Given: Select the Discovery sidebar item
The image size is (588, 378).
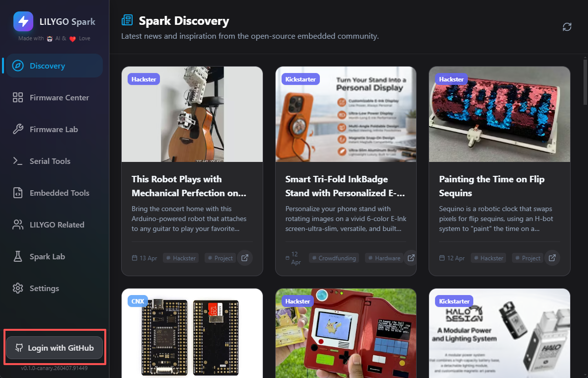Looking at the screenshot, I should coord(54,66).
